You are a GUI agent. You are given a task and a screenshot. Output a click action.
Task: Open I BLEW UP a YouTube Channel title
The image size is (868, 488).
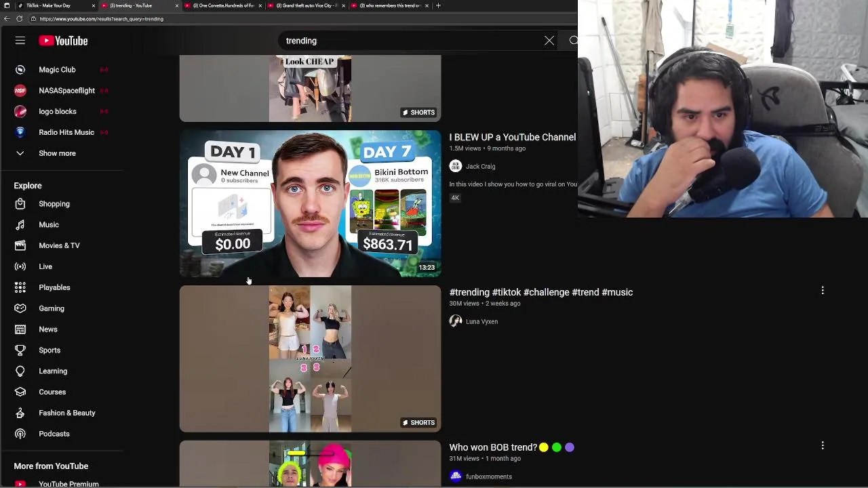[512, 137]
